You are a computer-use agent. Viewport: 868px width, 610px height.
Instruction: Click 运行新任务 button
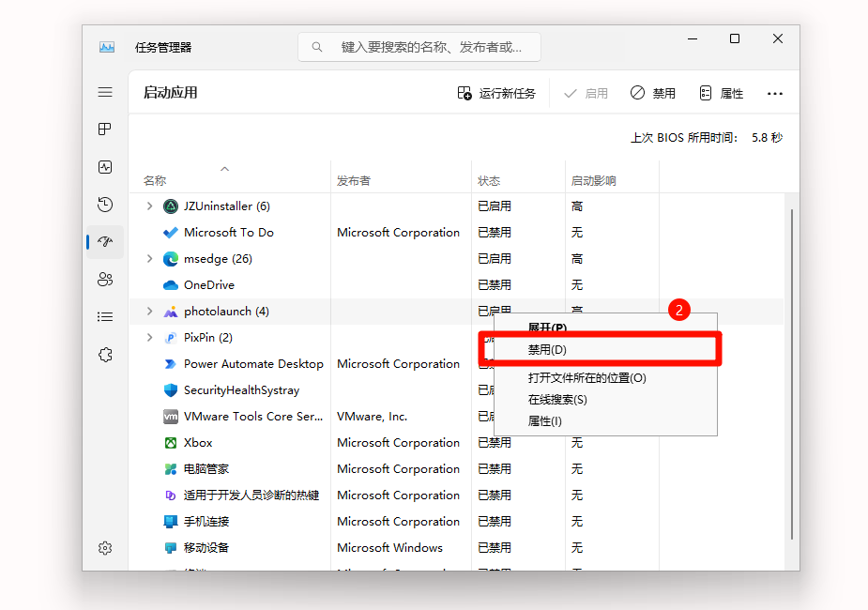[x=496, y=93]
